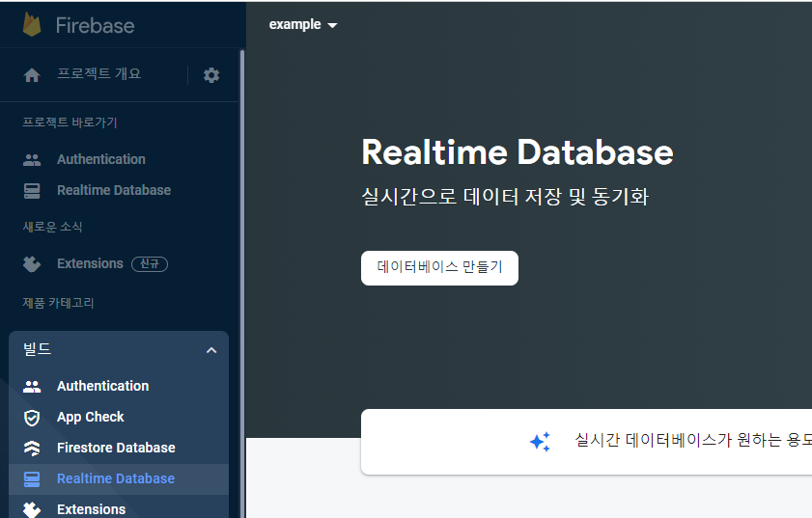Click the Firebase flame logo icon

tap(32, 24)
